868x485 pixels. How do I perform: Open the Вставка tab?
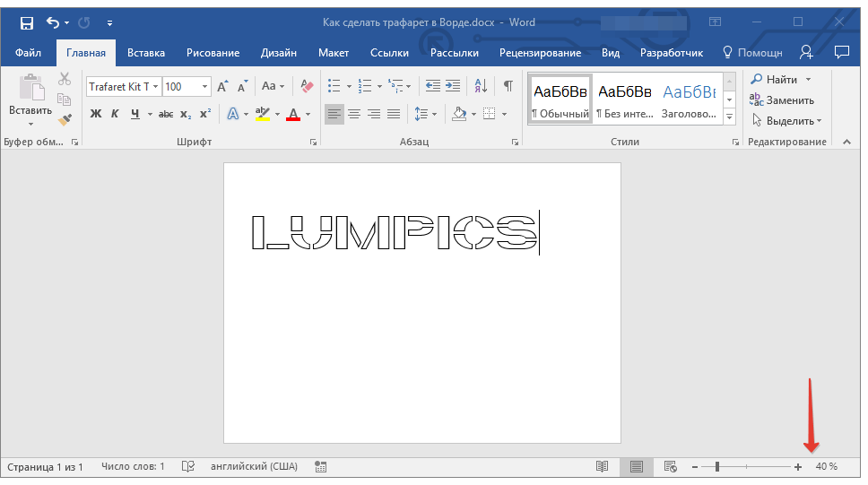[146, 53]
